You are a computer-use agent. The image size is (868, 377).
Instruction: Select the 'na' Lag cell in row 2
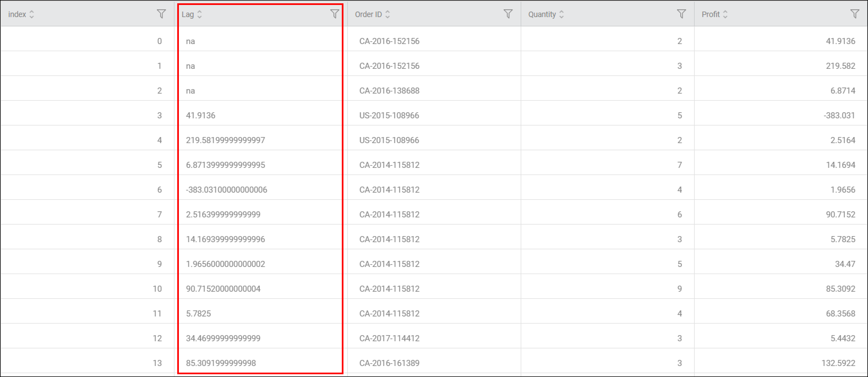(x=190, y=91)
